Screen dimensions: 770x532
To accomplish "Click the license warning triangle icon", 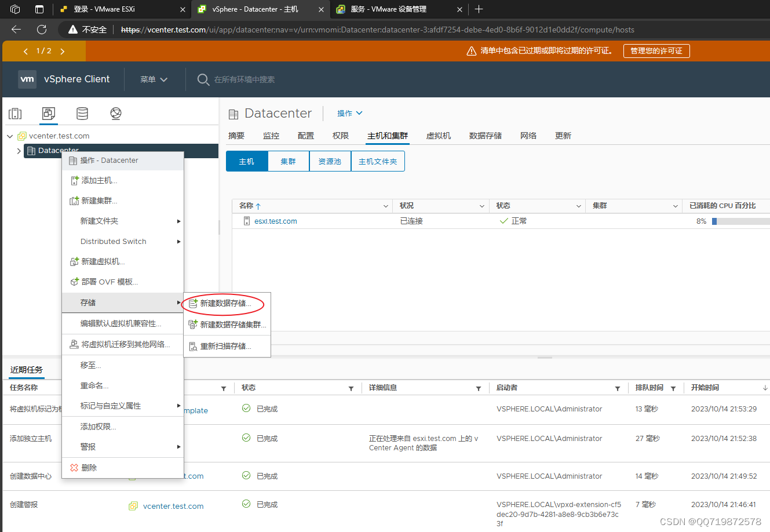I will click(x=472, y=51).
